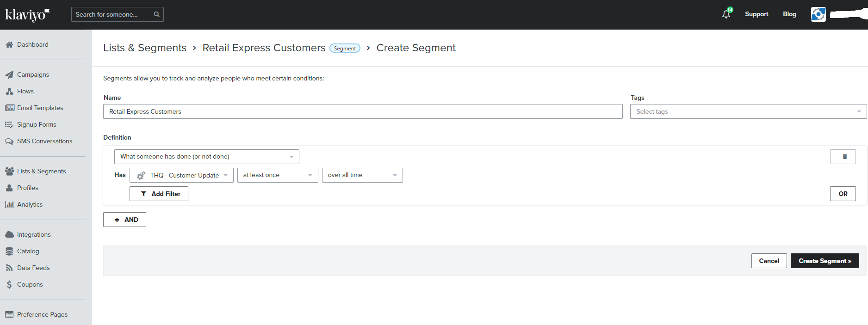868x325 pixels.
Task: Expand the Select tags dropdown
Action: (x=748, y=111)
